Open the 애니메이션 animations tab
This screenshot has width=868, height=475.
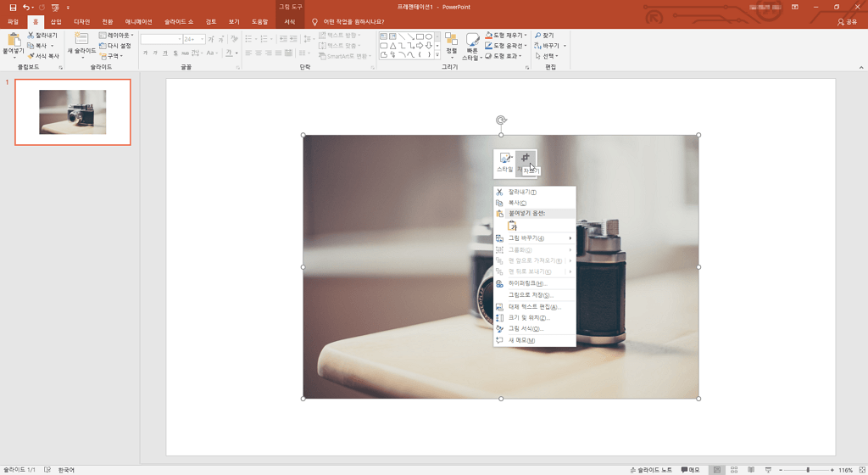tap(138, 21)
